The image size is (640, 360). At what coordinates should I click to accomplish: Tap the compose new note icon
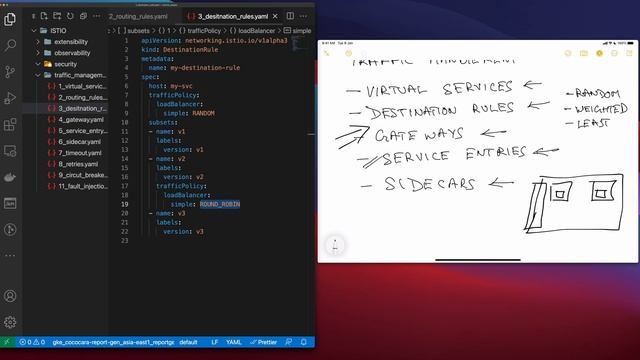point(630,53)
